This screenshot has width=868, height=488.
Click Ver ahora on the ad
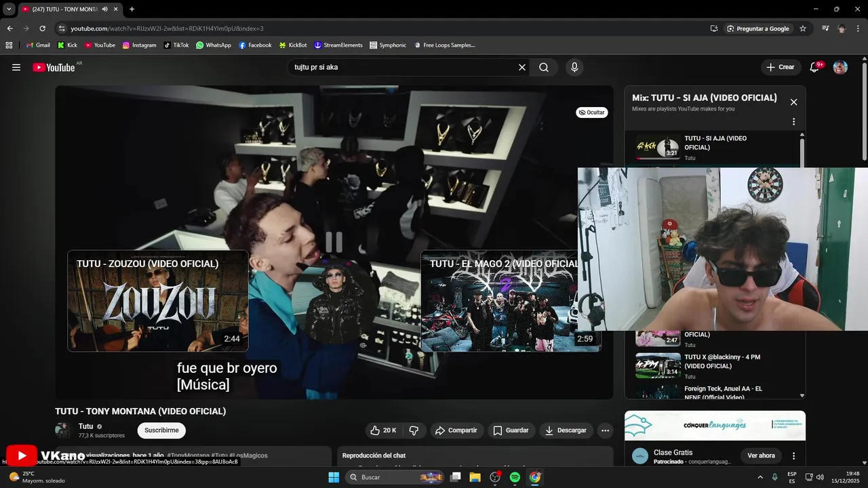pos(761,455)
